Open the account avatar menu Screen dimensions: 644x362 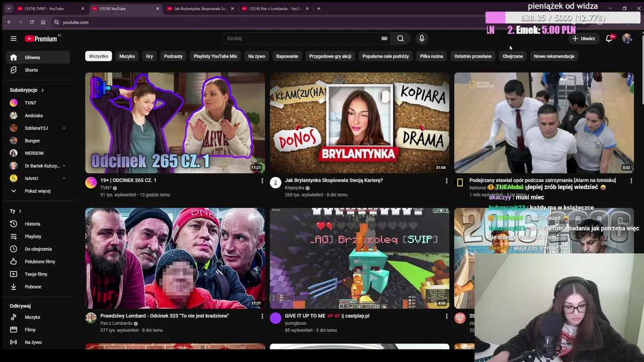coord(627,38)
